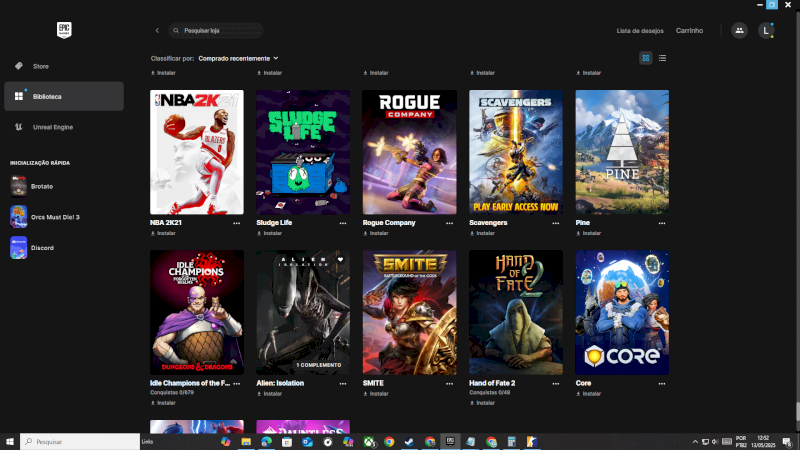Focus the Windows taskbar Pesquisar box
The image size is (800, 450).
pos(80,441)
